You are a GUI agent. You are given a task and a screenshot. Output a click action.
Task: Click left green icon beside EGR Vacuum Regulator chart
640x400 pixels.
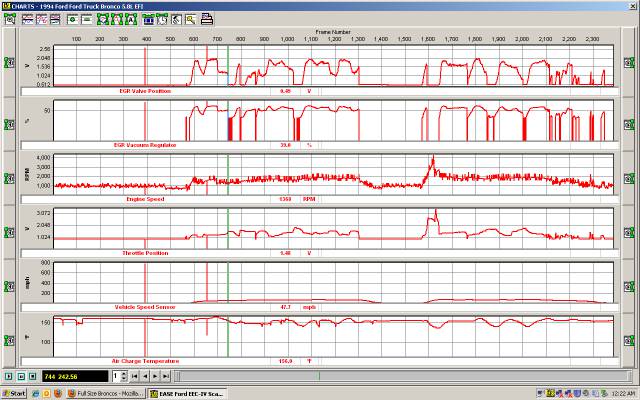tap(9, 124)
